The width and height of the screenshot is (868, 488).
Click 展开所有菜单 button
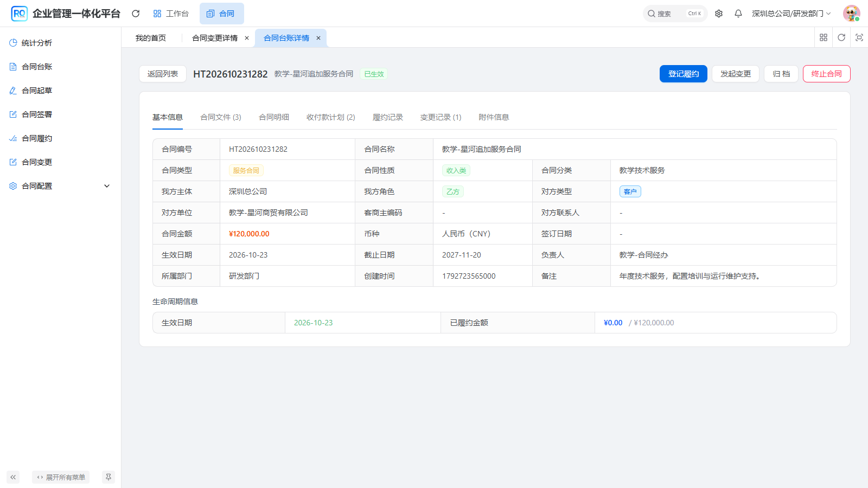pyautogui.click(x=61, y=477)
